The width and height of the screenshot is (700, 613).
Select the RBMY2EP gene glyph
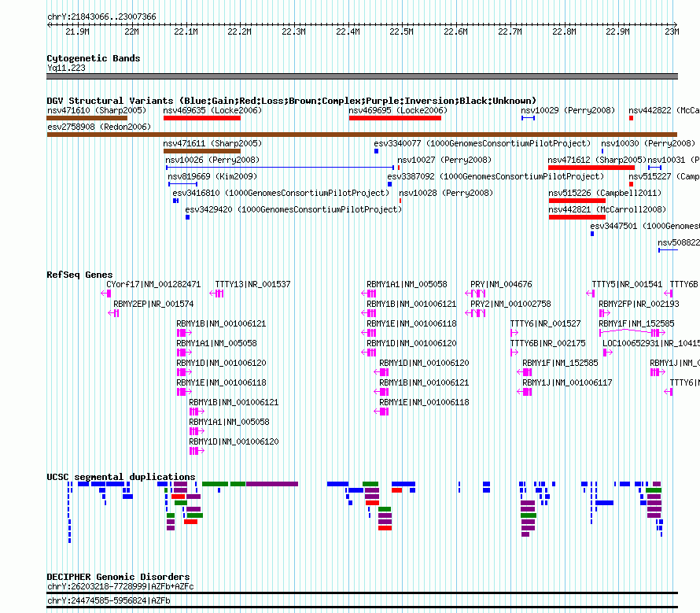tap(113, 313)
